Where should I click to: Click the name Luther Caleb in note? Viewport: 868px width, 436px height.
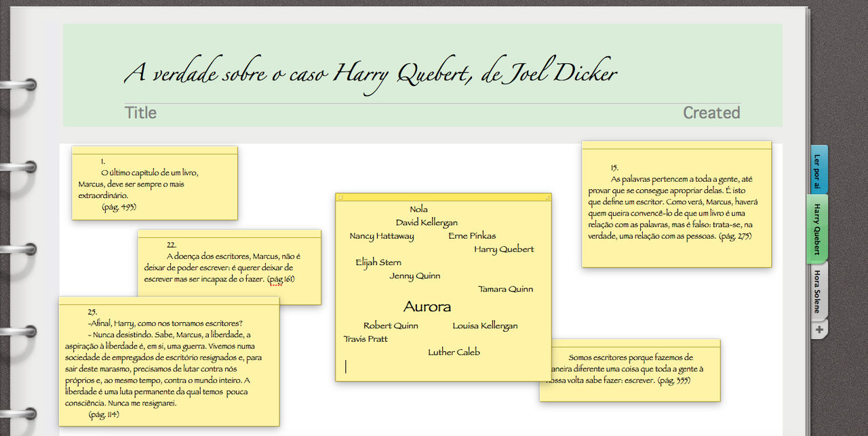click(x=454, y=352)
